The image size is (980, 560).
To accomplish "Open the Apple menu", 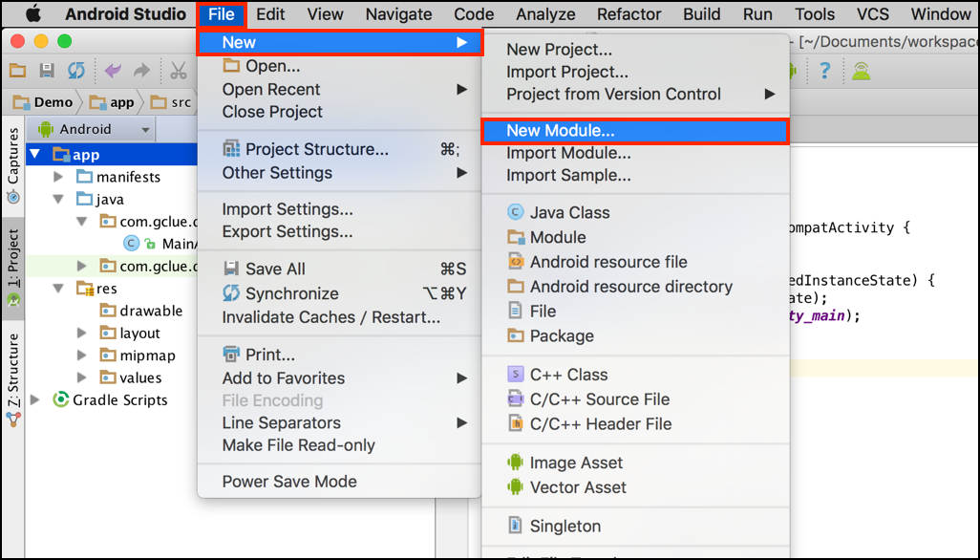I will pos(33,14).
